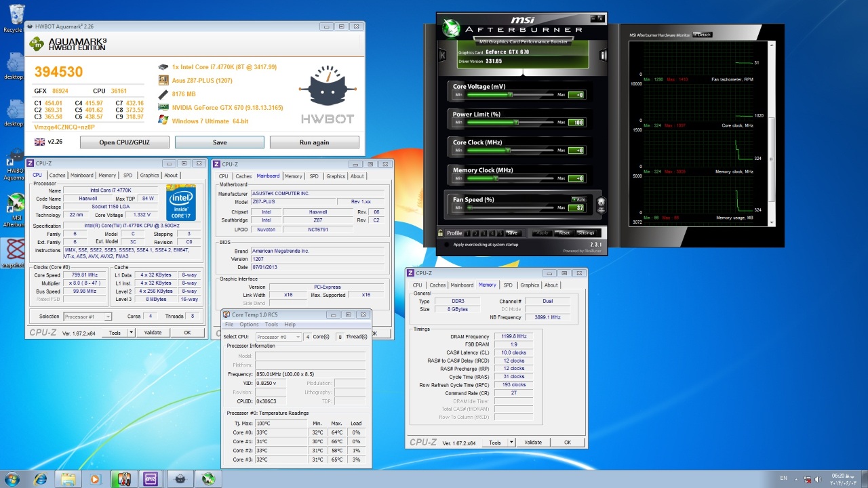Click Validate in CPU-Z CPU window
The width and height of the screenshot is (868, 488).
point(153,333)
